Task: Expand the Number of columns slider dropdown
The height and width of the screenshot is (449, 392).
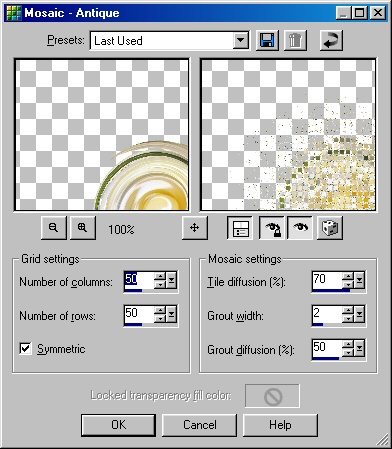Action: [x=172, y=280]
